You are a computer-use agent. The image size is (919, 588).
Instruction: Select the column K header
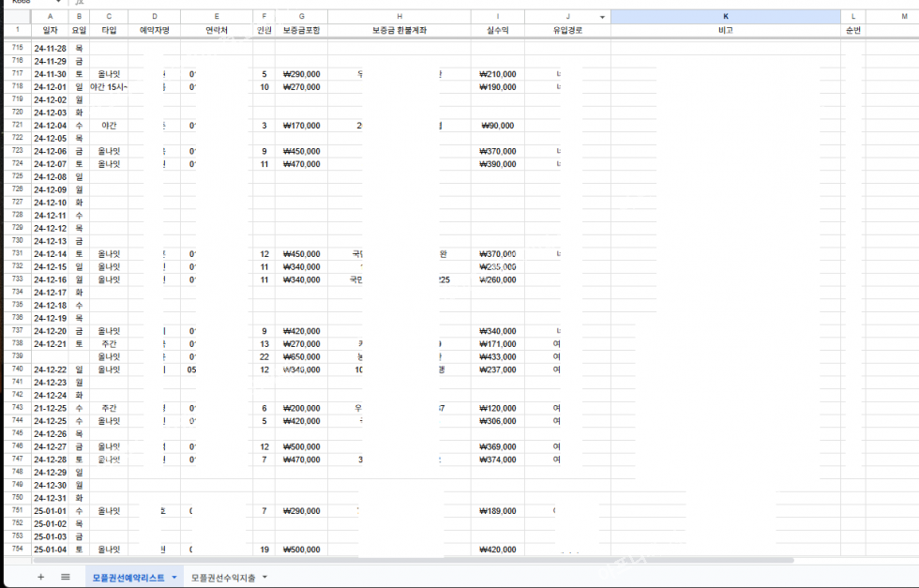click(725, 17)
